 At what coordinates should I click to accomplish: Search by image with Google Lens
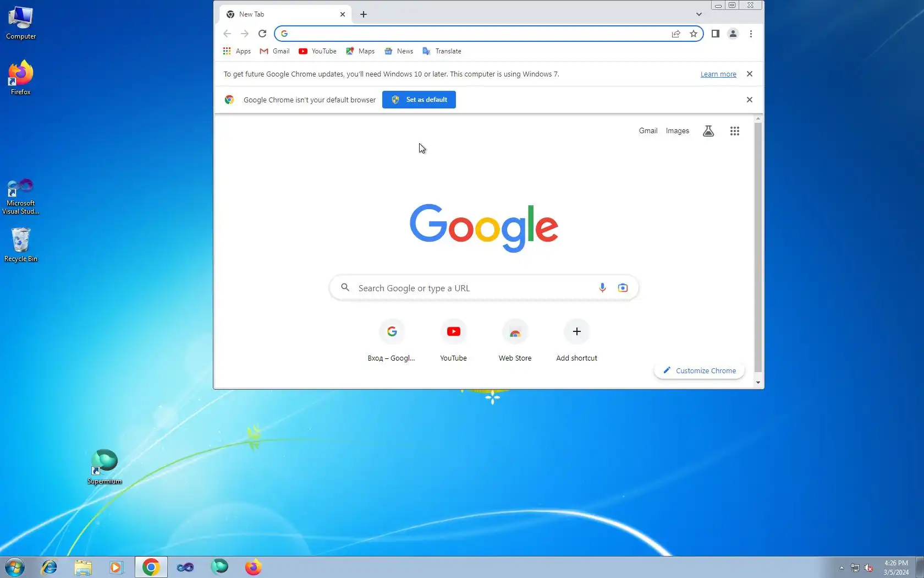point(623,288)
